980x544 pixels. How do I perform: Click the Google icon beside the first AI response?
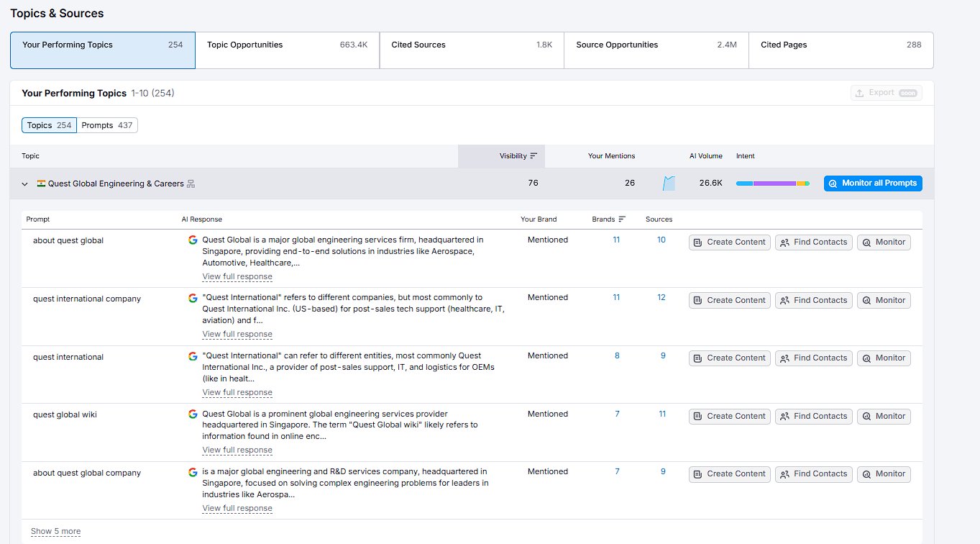tap(193, 240)
